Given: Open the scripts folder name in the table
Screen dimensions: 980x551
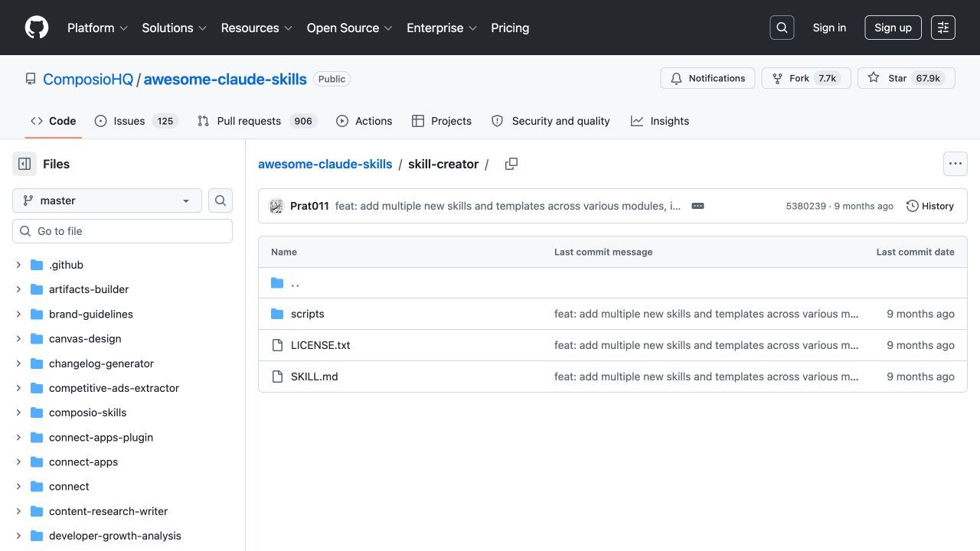Looking at the screenshot, I should (308, 314).
